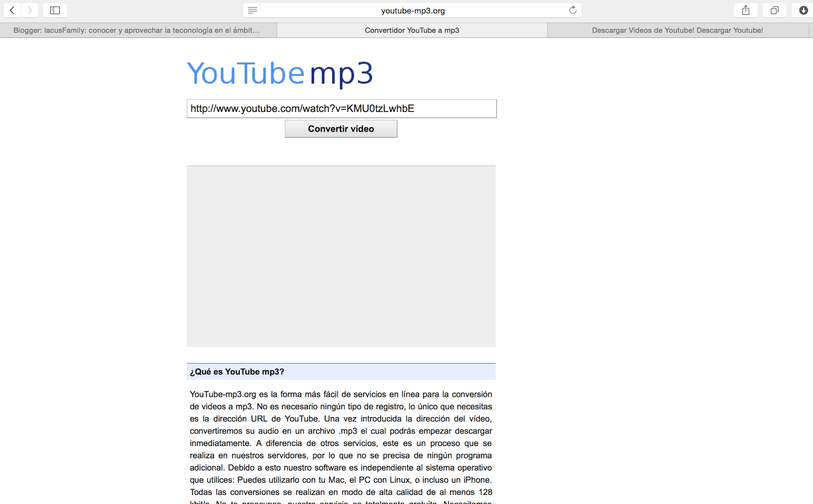813x504 pixels.
Task: Reload the youtube-mp3.org page
Action: (573, 10)
